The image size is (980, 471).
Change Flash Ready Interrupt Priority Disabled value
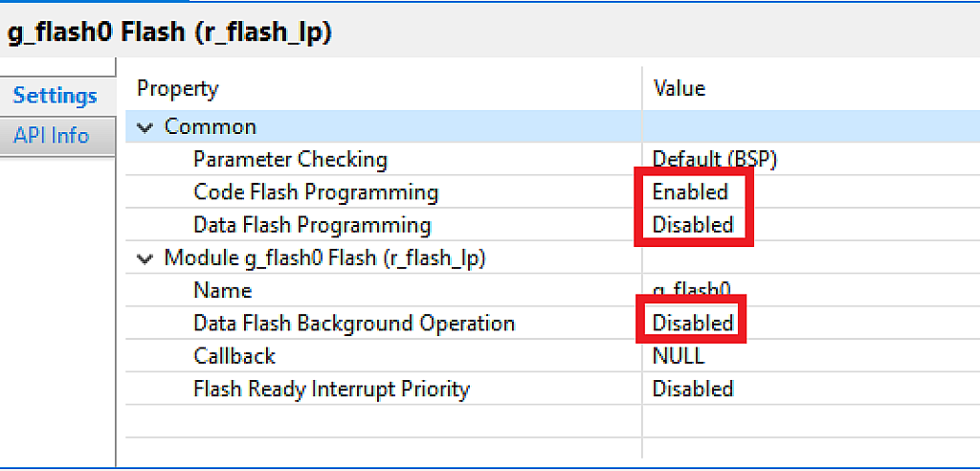(693, 389)
